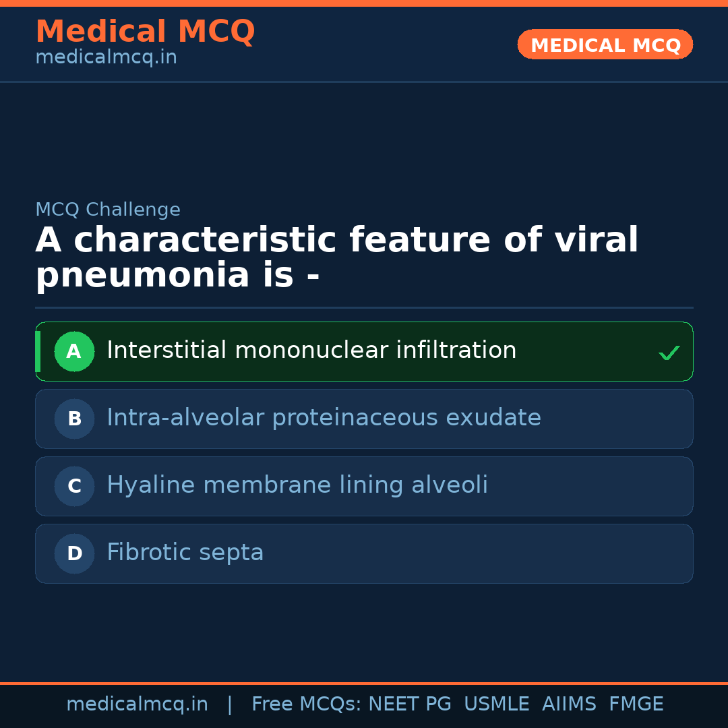
Task: Click the orange MEDICAL MCQ badge
Action: [605, 44]
